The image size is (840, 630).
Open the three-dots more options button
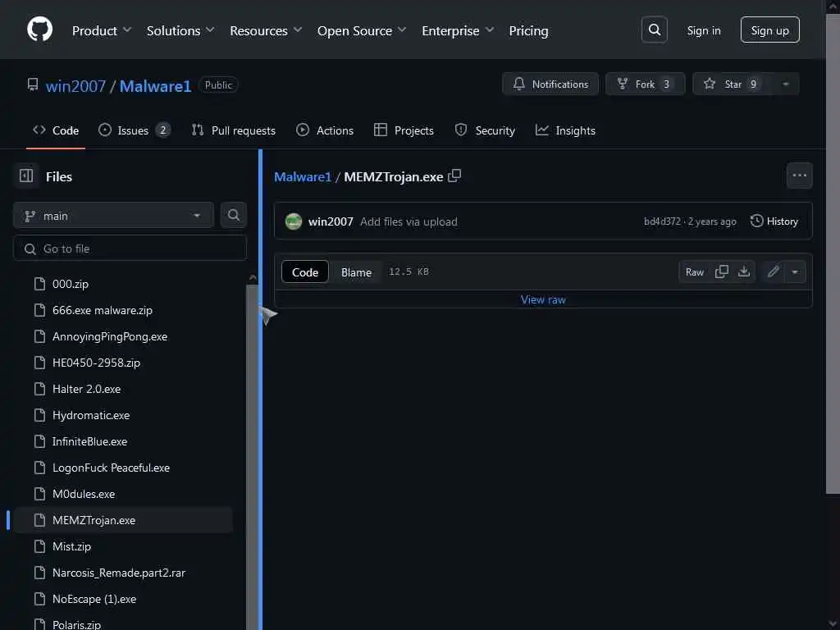[x=799, y=176]
